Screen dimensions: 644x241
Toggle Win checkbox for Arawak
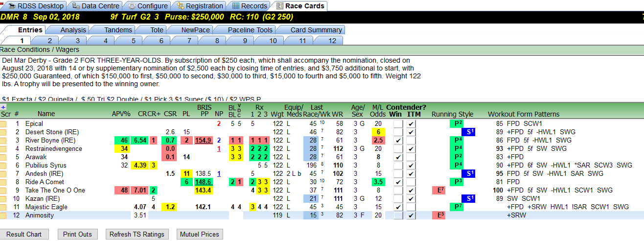[398, 157]
